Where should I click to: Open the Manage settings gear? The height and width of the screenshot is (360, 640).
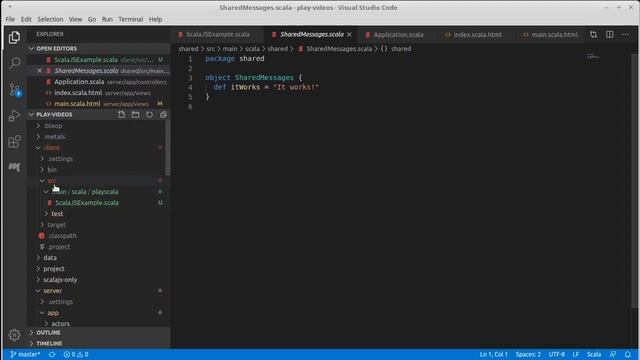(x=14, y=335)
